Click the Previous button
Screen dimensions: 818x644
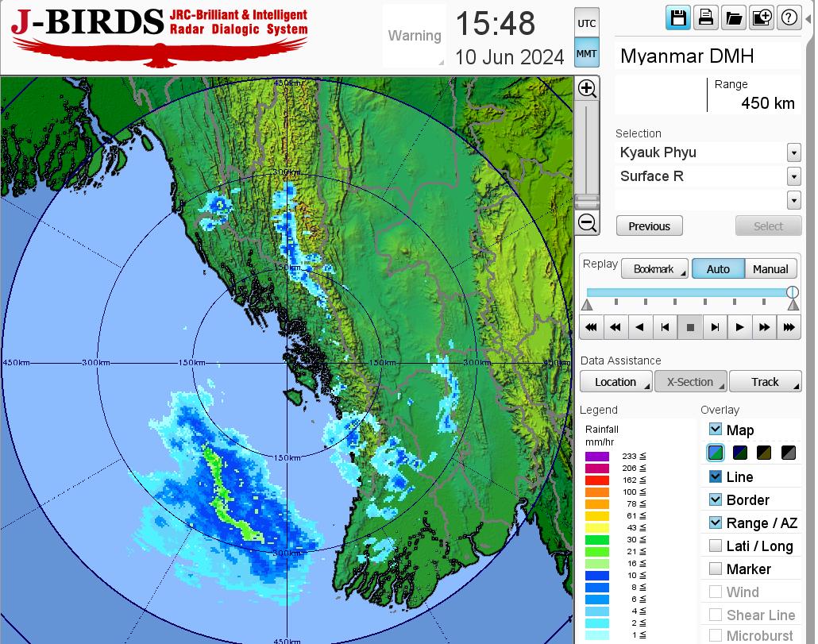pos(649,226)
